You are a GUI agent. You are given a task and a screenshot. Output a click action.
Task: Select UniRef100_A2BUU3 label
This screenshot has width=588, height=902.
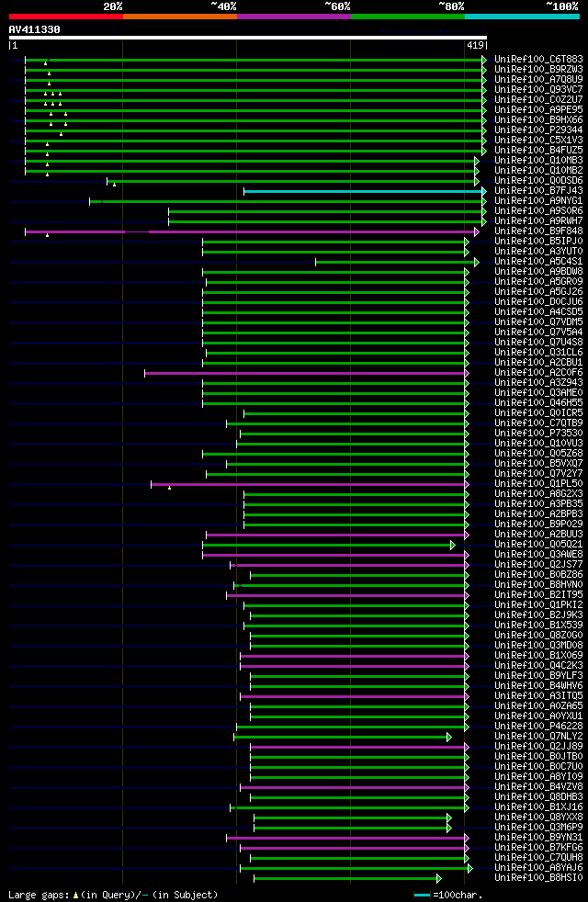click(538, 535)
